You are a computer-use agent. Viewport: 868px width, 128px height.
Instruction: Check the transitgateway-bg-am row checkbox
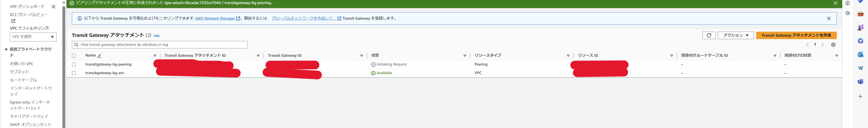[x=74, y=73]
